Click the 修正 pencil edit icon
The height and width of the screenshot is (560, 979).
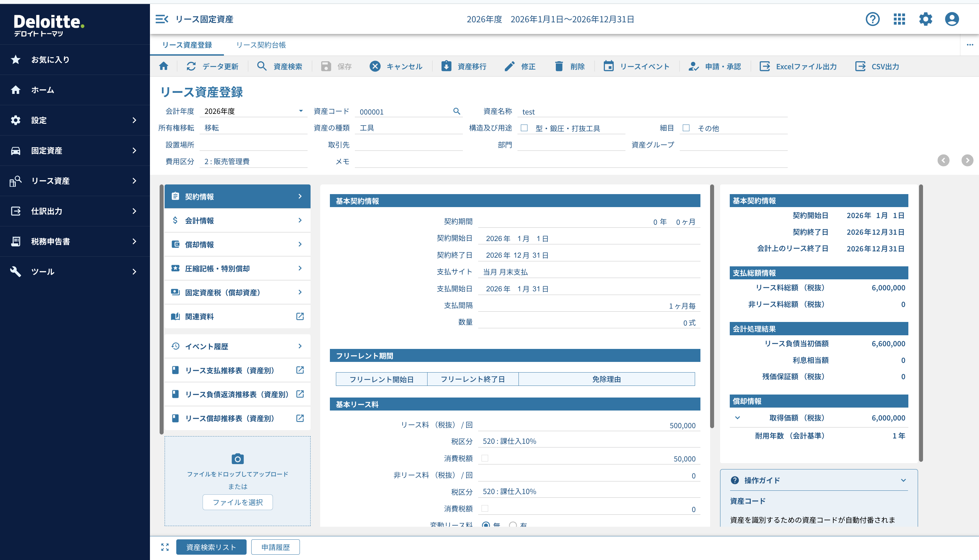coord(510,66)
